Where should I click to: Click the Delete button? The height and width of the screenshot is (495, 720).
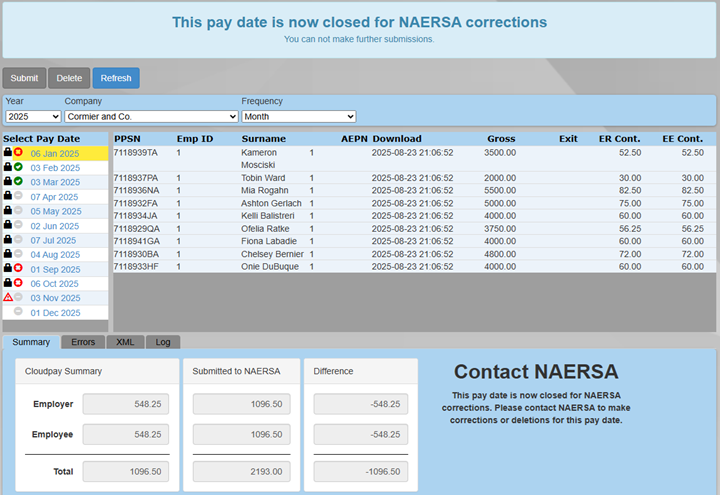(x=69, y=78)
